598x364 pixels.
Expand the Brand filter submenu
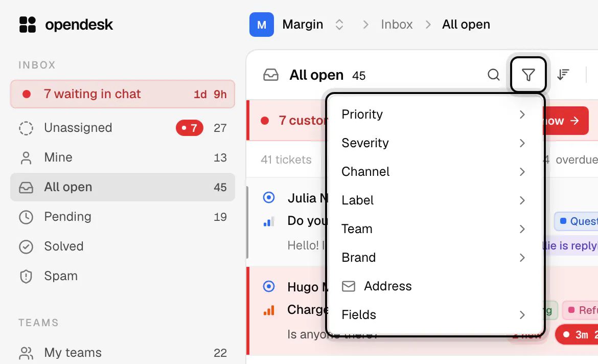point(435,258)
